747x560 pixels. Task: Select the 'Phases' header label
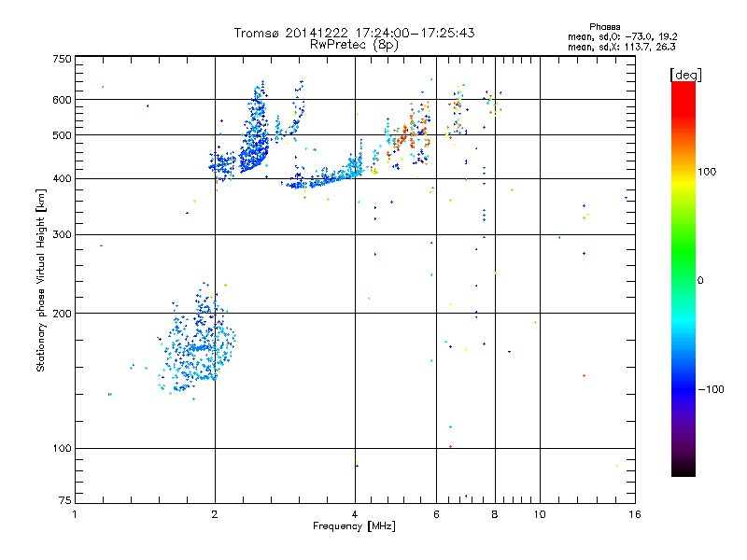tap(604, 27)
